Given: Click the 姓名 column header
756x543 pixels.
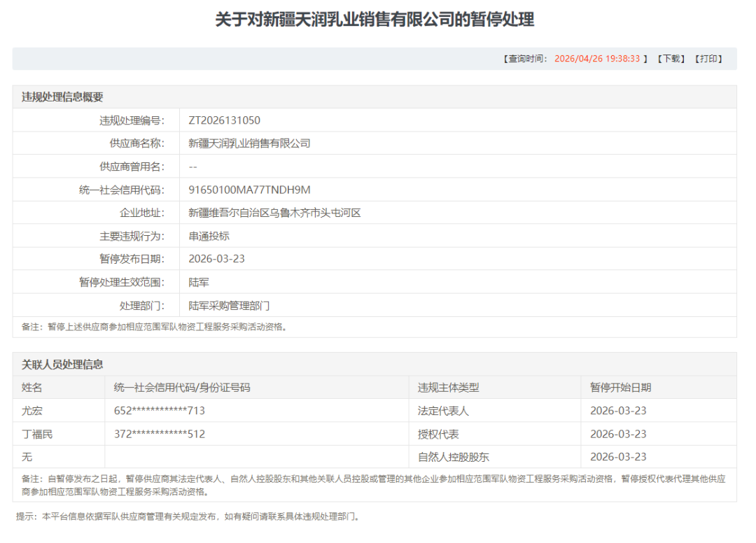Looking at the screenshot, I should pos(32,388).
